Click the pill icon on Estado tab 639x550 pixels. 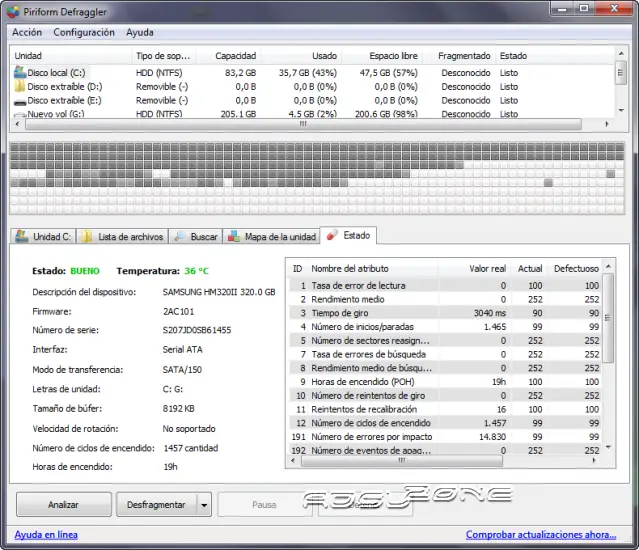333,235
